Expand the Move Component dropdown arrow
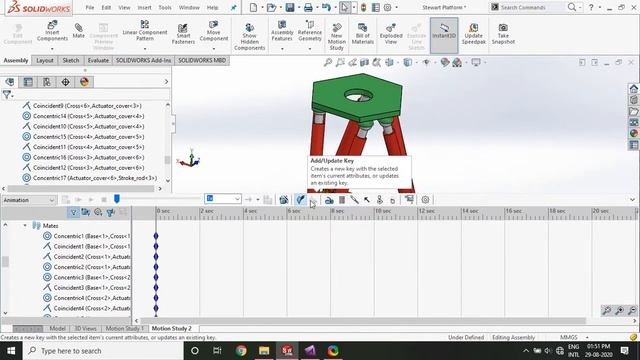 coord(214,49)
